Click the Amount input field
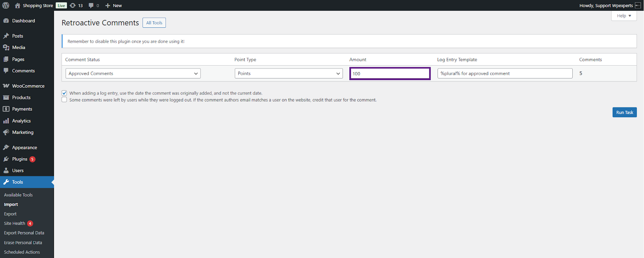Screen dimensions: 644x258 point(390,74)
